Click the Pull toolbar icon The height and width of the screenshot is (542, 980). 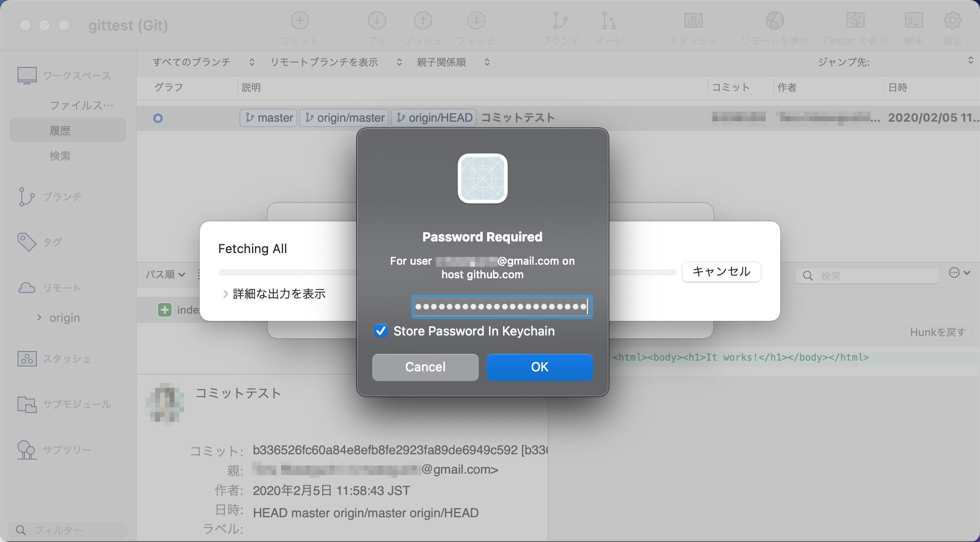tap(377, 21)
